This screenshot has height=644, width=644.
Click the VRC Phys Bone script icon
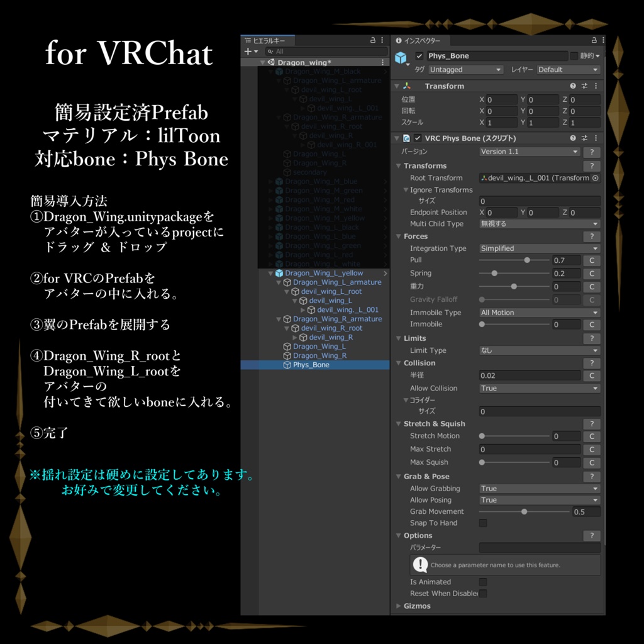pos(406,138)
